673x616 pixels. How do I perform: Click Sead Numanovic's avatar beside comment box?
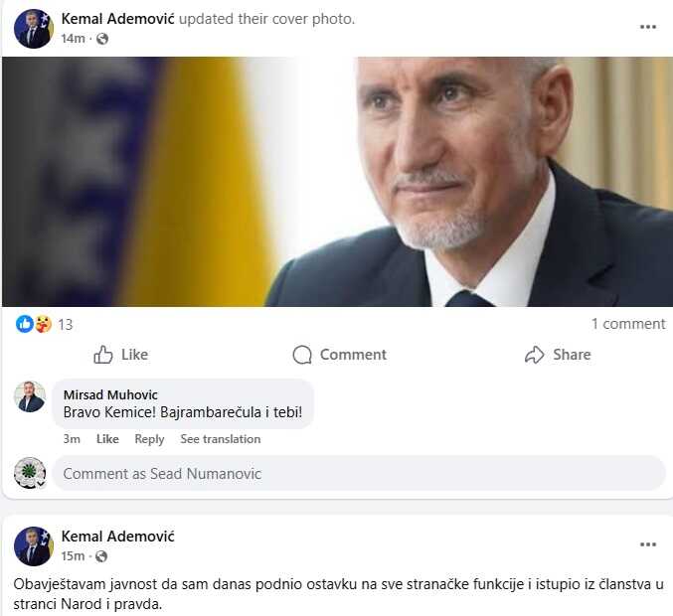pos(30,473)
